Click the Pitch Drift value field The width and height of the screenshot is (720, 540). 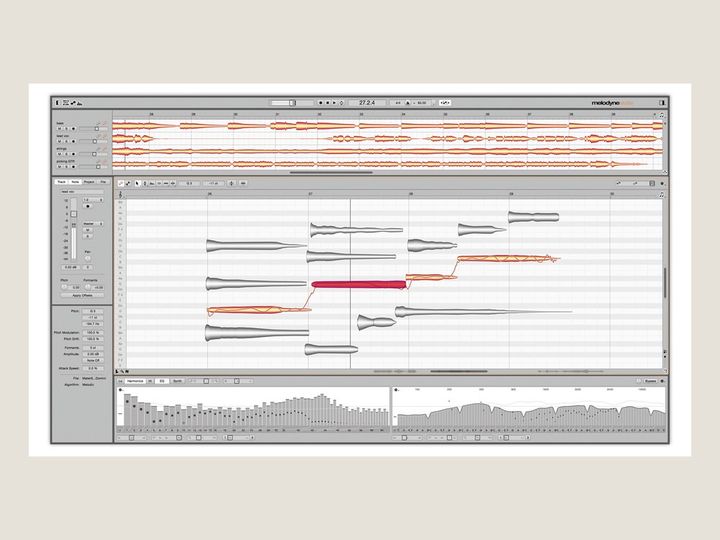(93, 338)
